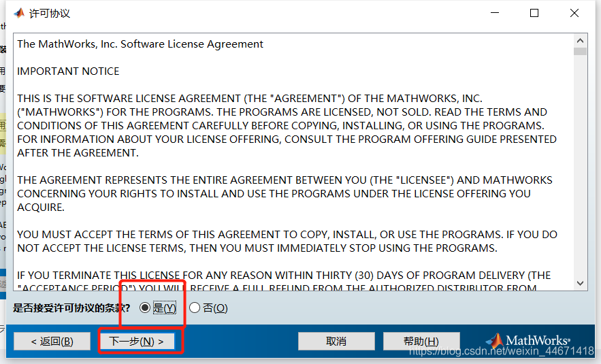Click the 是否接受许可协议的条款? label
Image resolution: width=601 pixels, height=364 pixels.
pyautogui.click(x=71, y=308)
